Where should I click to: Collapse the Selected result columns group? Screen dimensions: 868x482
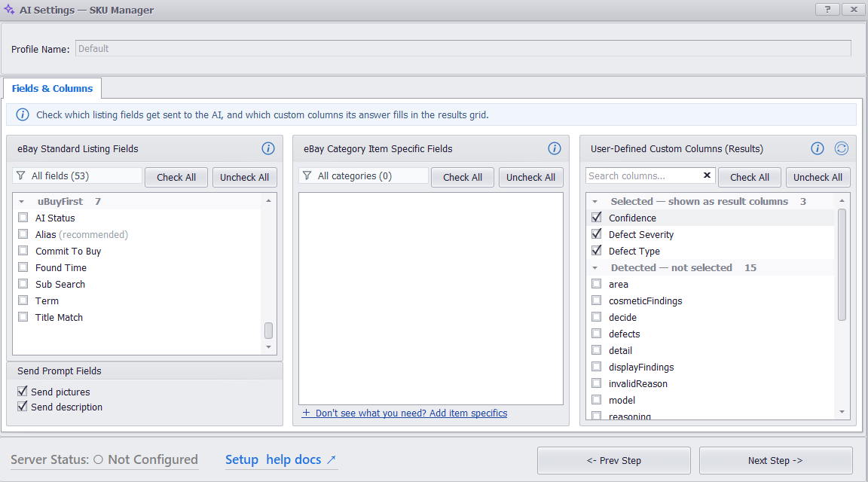[595, 202]
